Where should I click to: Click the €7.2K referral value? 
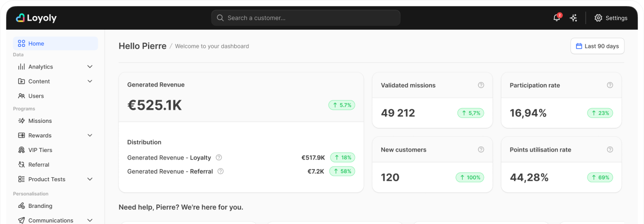coord(316,171)
